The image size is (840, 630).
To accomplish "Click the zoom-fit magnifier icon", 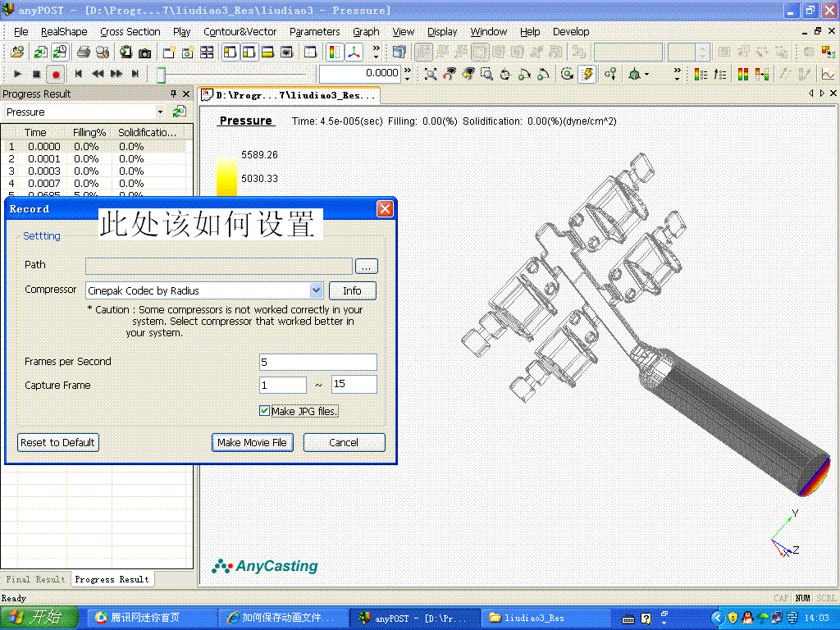I will (430, 74).
